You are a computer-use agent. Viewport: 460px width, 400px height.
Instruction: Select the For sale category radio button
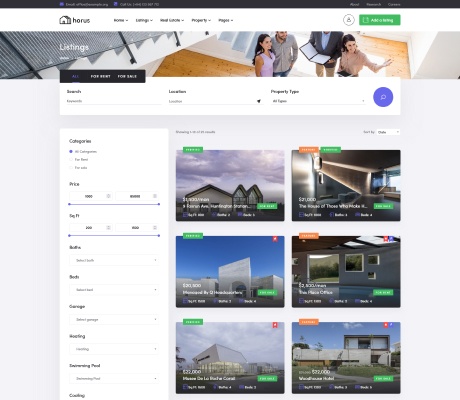click(71, 168)
